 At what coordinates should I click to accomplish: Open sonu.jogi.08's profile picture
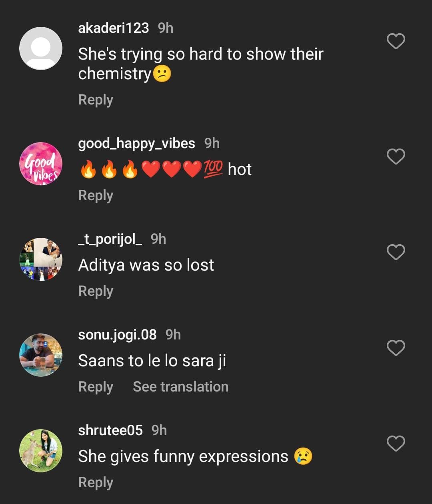[41, 355]
